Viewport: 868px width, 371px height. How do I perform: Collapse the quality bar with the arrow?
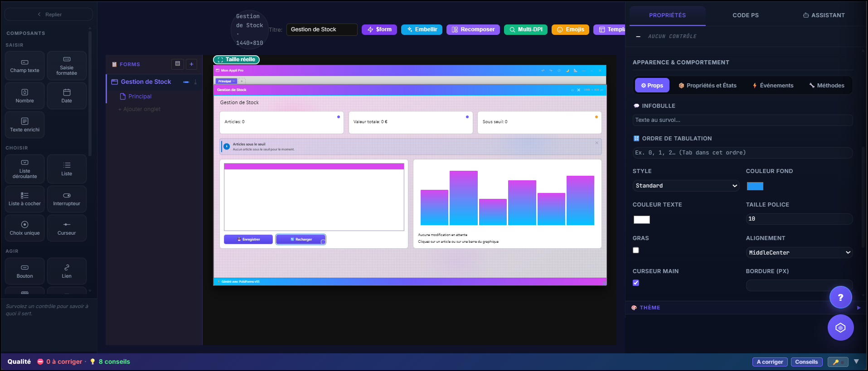point(856,361)
